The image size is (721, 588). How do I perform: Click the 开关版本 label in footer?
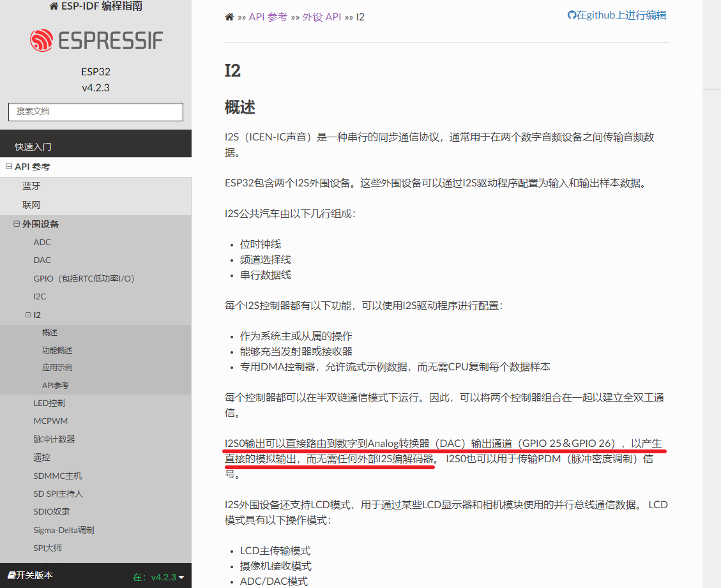(x=34, y=575)
